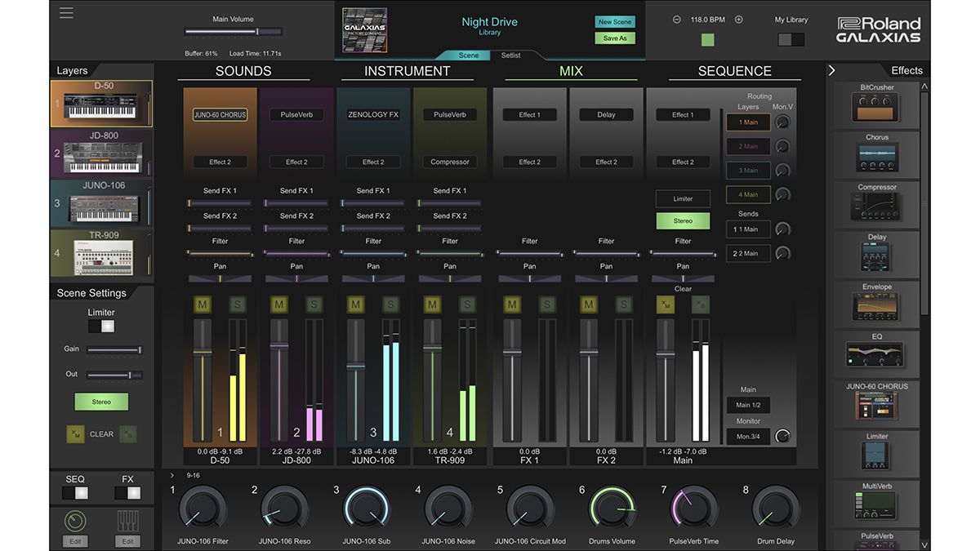Click PulseVerb Time knob 7
This screenshot has height=551, width=980.
pyautogui.click(x=694, y=509)
